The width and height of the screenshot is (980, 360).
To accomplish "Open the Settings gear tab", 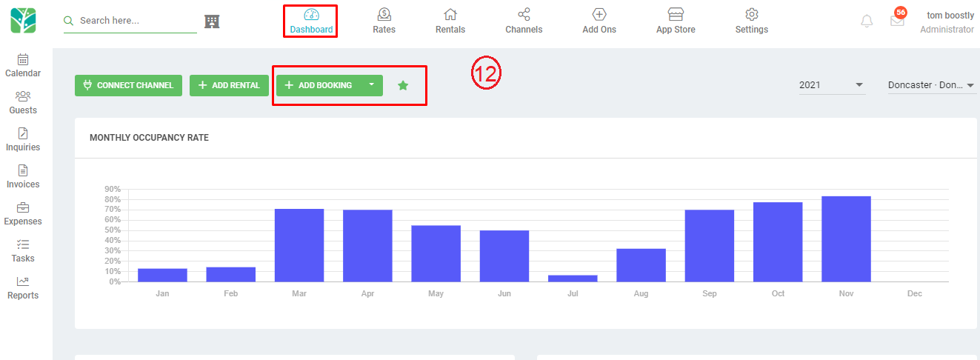I will click(751, 21).
